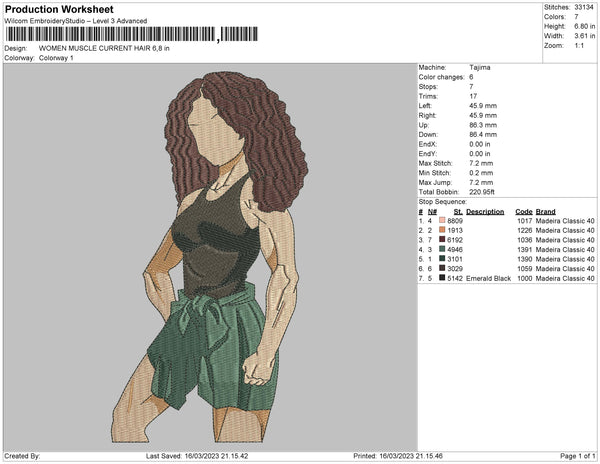
Task: Click the 'Stop Sequence:' label
Action: tap(443, 202)
